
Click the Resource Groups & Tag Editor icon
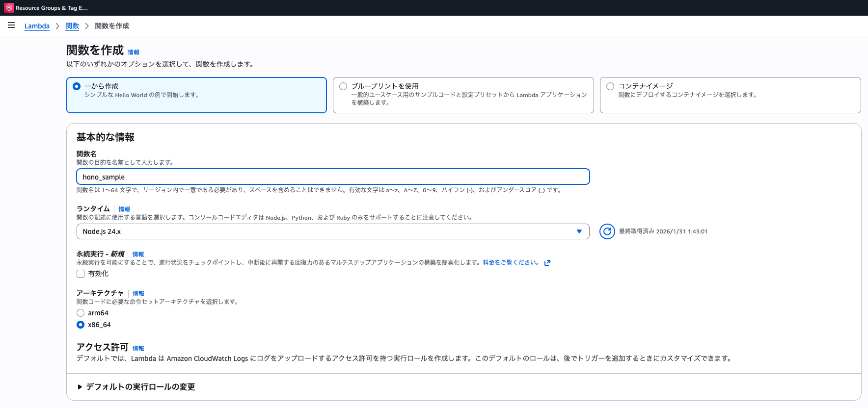pyautogui.click(x=9, y=8)
